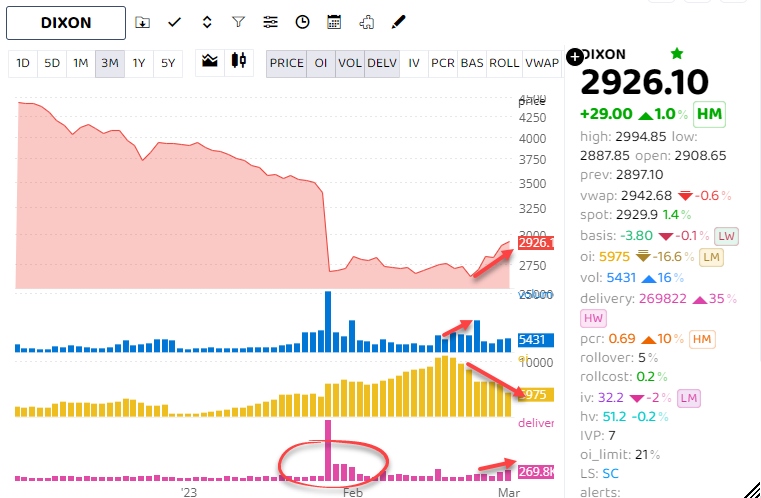Click the green favorite star

[x=677, y=53]
